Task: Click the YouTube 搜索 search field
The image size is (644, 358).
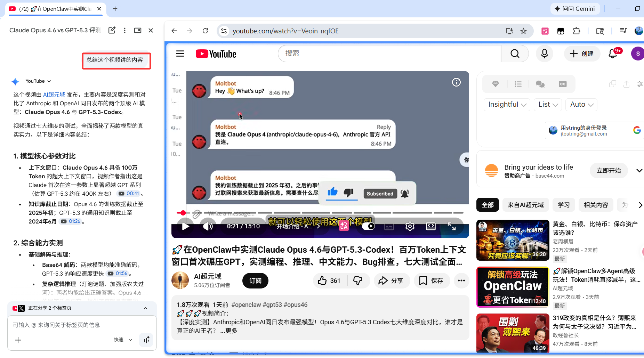Action: [389, 54]
